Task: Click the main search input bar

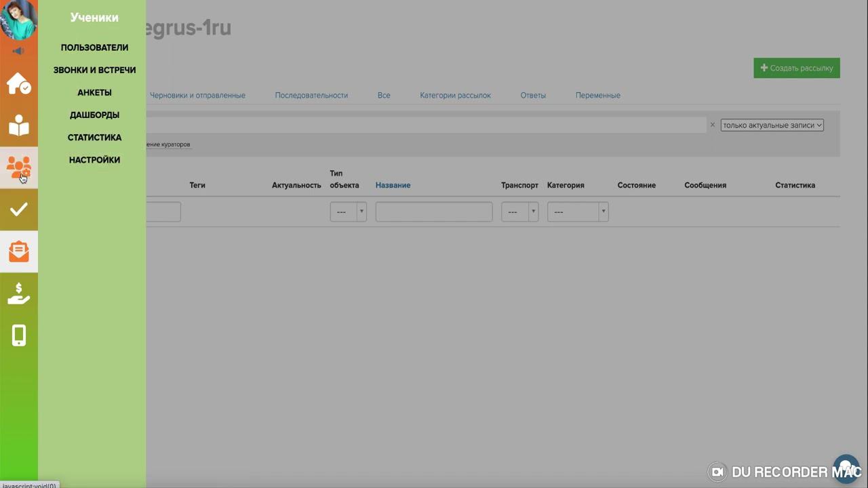Action: point(425,125)
